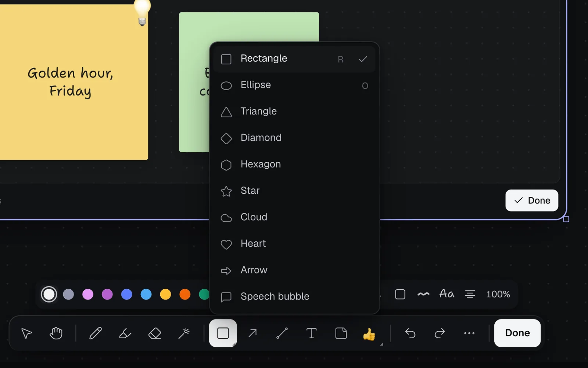Choose Rectangle from the shape menu

tap(294, 59)
